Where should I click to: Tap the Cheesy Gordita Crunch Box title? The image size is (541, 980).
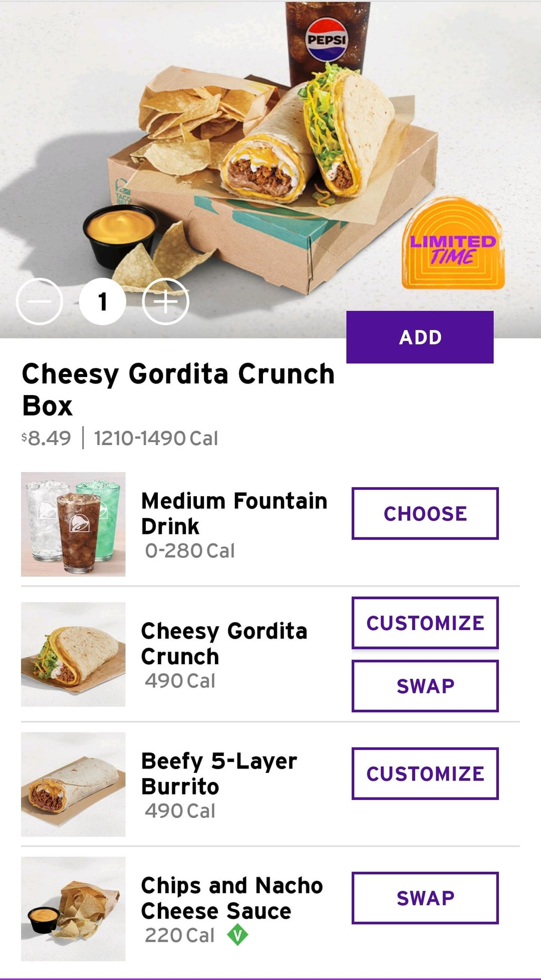click(178, 389)
